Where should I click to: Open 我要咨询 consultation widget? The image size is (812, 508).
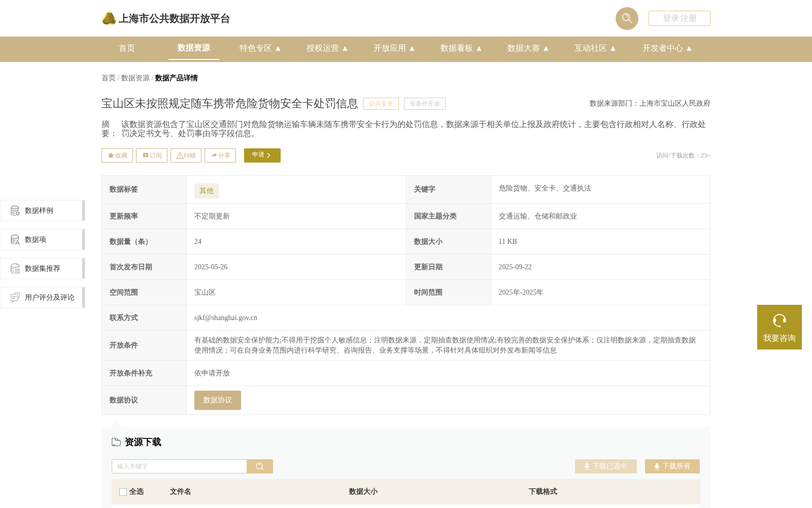tap(780, 327)
